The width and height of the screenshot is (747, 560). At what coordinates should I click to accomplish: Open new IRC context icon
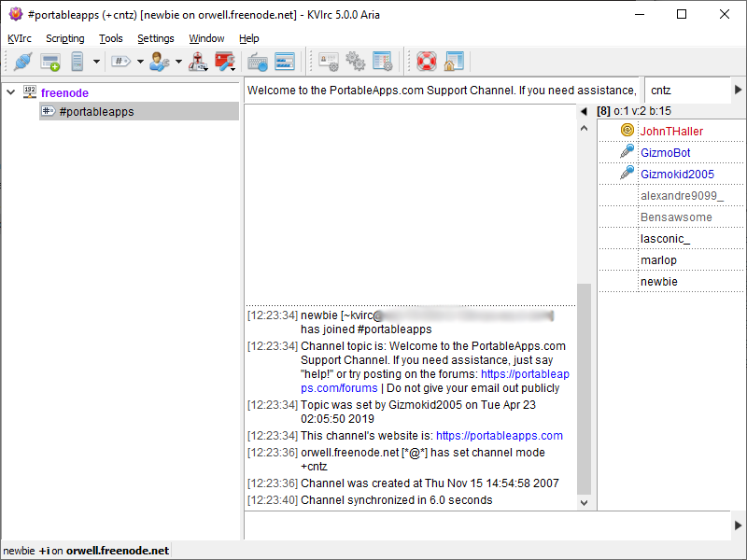[x=49, y=63]
